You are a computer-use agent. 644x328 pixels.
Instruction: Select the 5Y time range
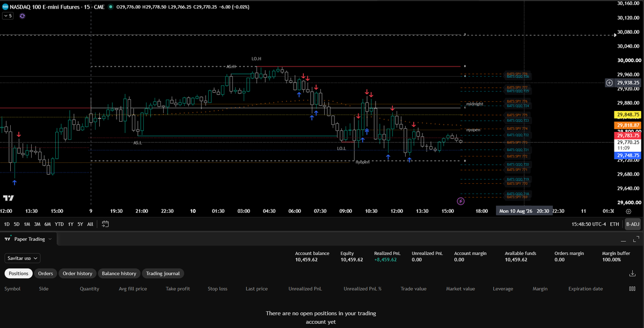click(x=80, y=224)
